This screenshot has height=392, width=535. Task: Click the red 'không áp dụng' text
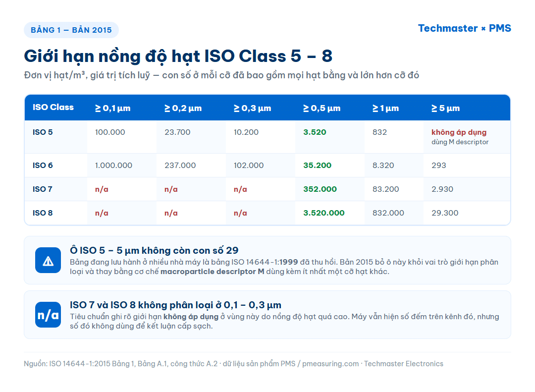tap(459, 132)
